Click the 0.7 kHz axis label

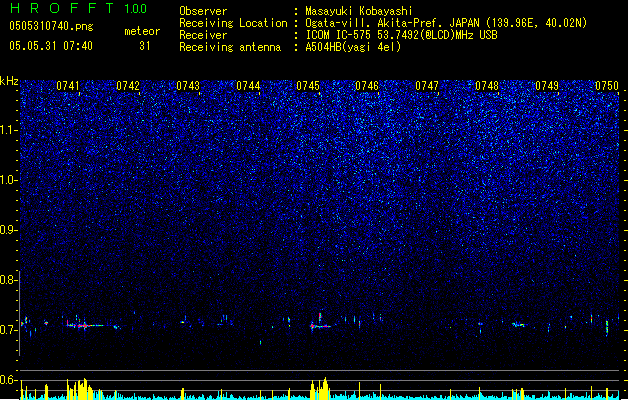pos(9,330)
